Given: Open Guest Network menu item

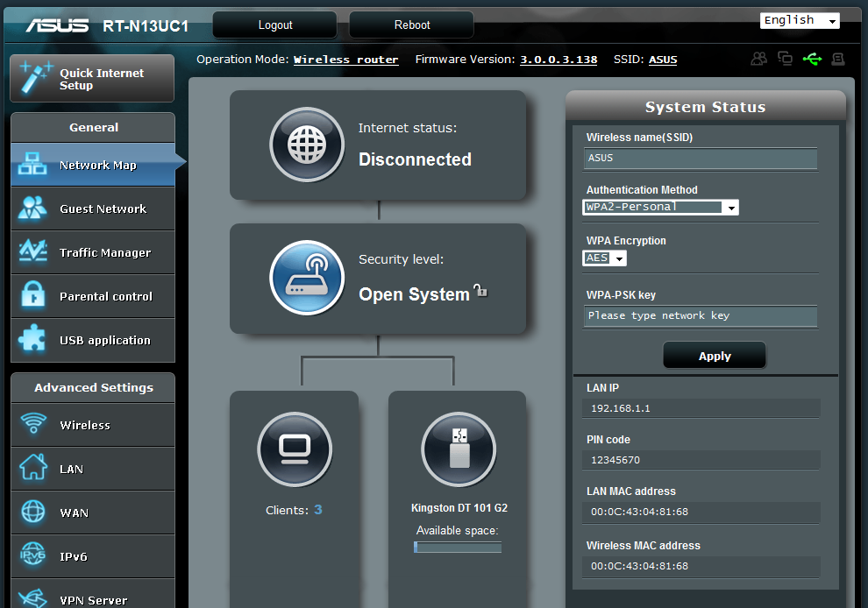Looking at the screenshot, I should pyautogui.click(x=93, y=209).
